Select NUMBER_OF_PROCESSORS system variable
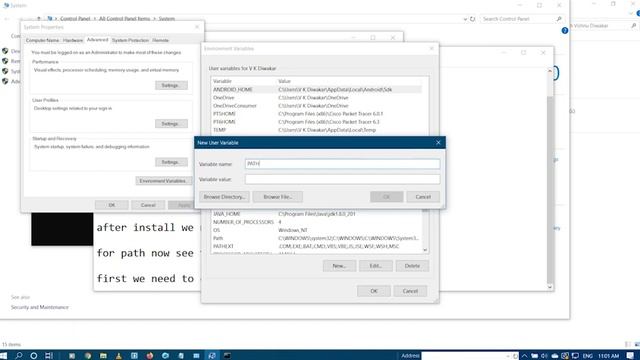The width and height of the screenshot is (640, 360). click(x=317, y=222)
